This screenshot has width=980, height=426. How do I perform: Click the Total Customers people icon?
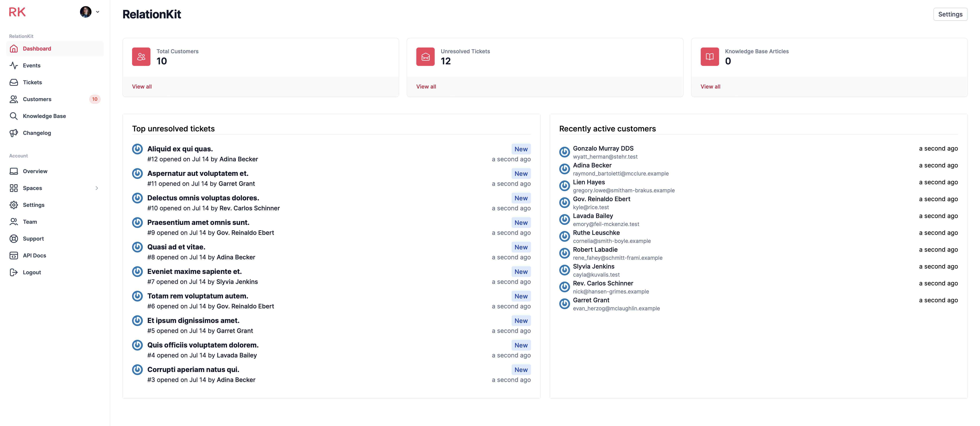[x=141, y=57]
